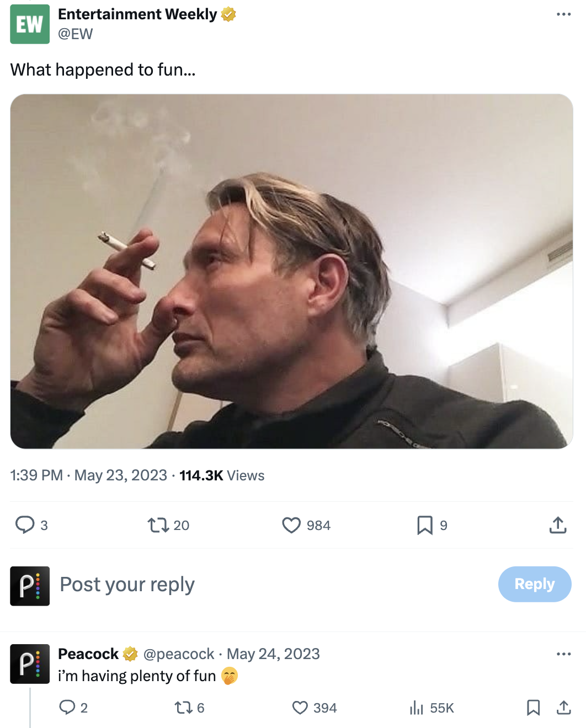Open the Entertainment Weekly profile name link
586x728 pixels.
(137, 14)
